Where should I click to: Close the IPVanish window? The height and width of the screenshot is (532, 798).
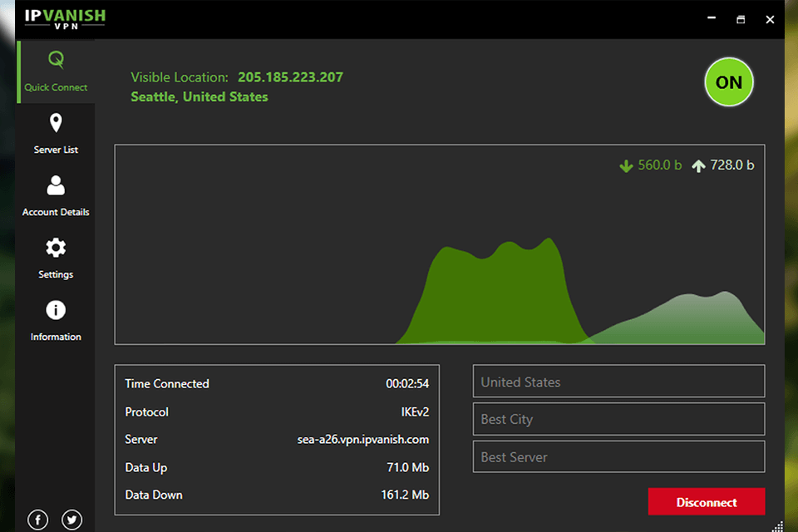tap(770, 19)
